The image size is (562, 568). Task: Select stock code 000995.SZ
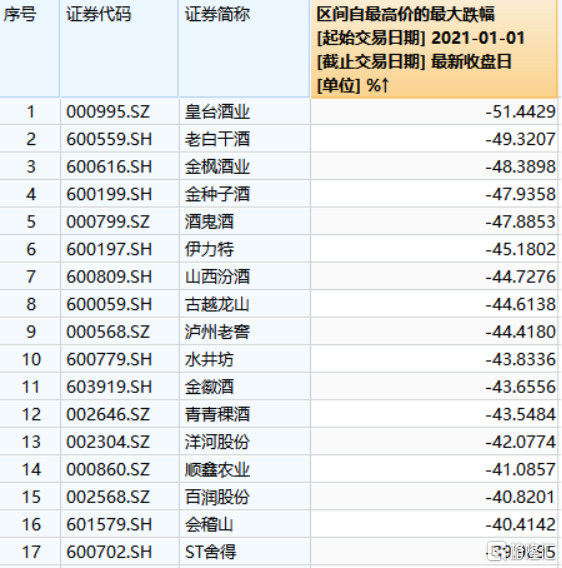tap(108, 112)
